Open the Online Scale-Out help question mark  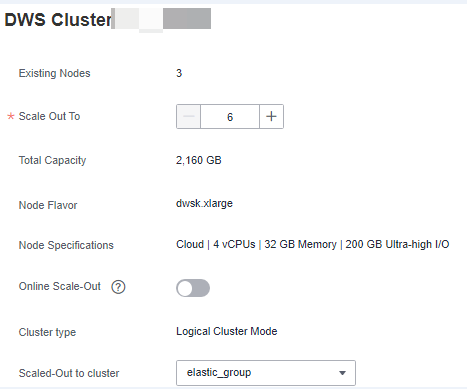(118, 287)
